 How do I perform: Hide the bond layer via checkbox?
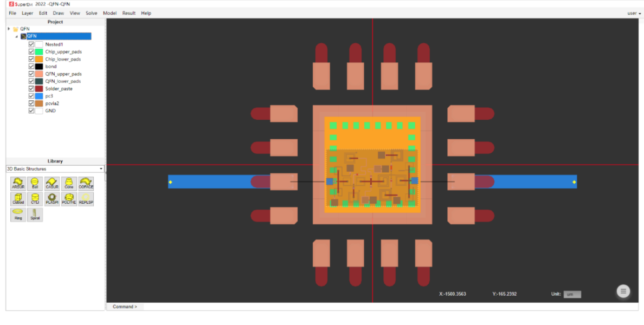pyautogui.click(x=31, y=67)
